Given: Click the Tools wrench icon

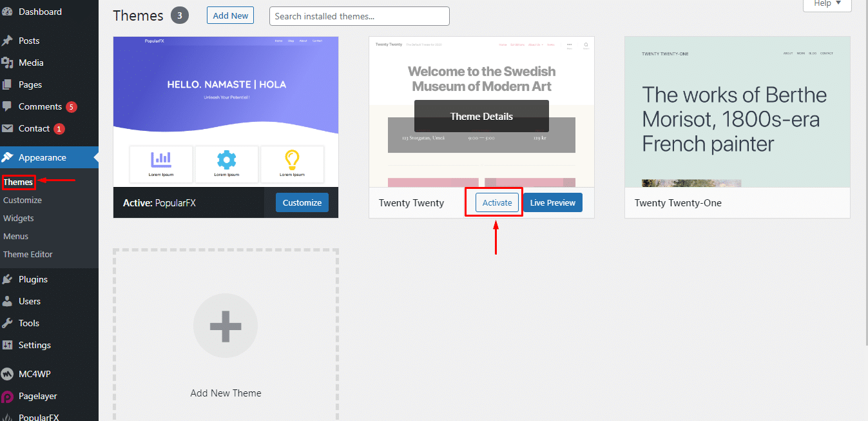Looking at the screenshot, I should pyautogui.click(x=8, y=323).
